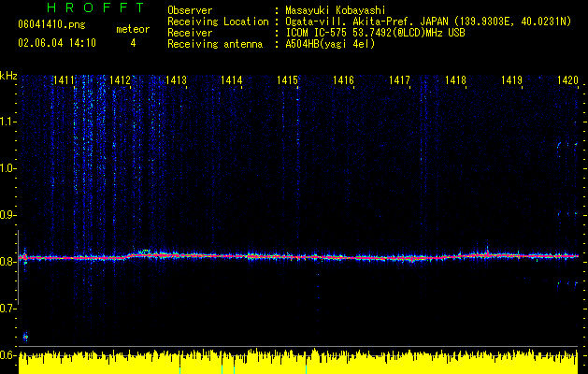Click the 1417 time marker
The width and height of the screenshot is (588, 374).
399,79
